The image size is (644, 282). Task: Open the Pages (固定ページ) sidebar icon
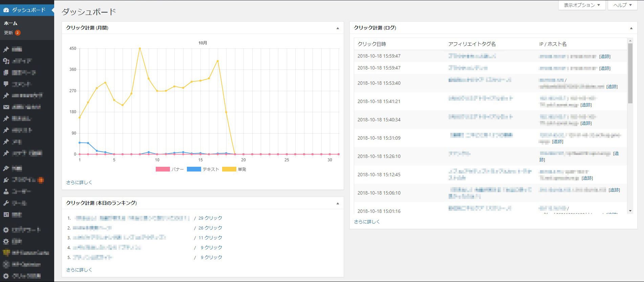pos(6,73)
